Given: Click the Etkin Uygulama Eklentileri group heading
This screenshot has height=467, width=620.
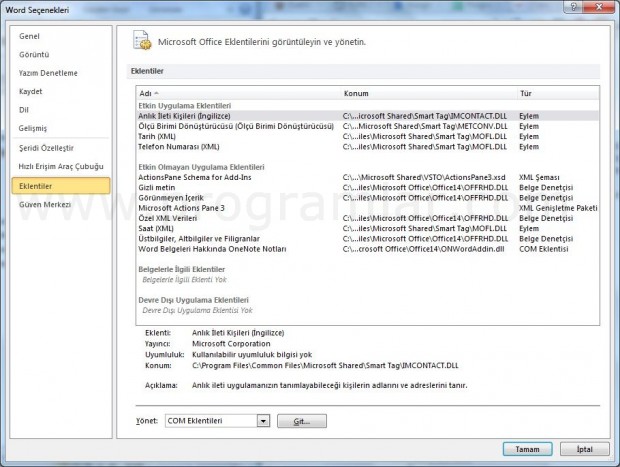Looking at the screenshot, I should tap(185, 106).
